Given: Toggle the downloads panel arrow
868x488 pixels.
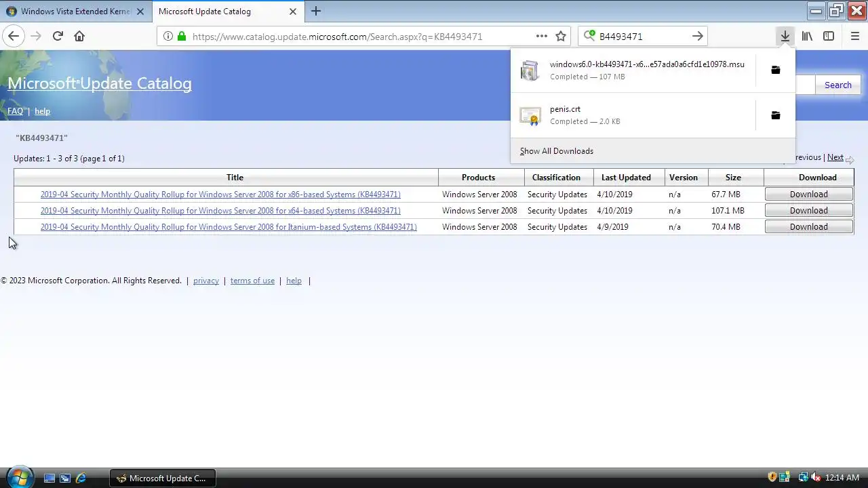Looking at the screenshot, I should 785,36.
